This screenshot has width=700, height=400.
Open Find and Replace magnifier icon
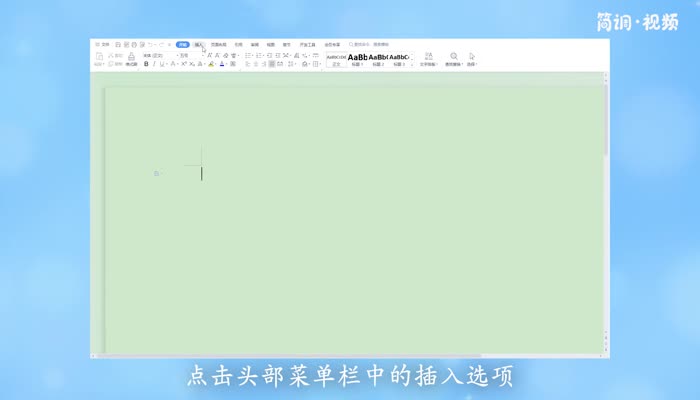click(x=454, y=58)
